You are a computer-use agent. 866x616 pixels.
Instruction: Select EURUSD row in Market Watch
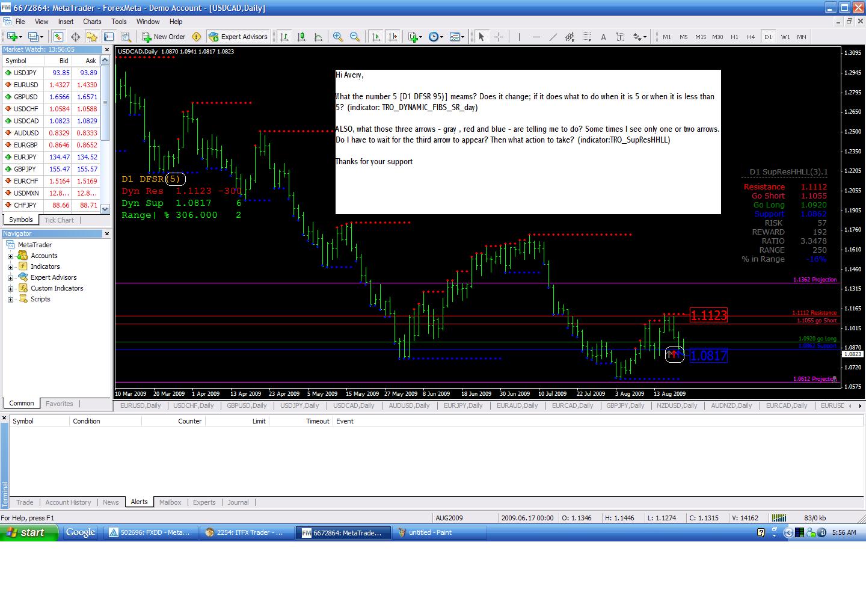51,85
